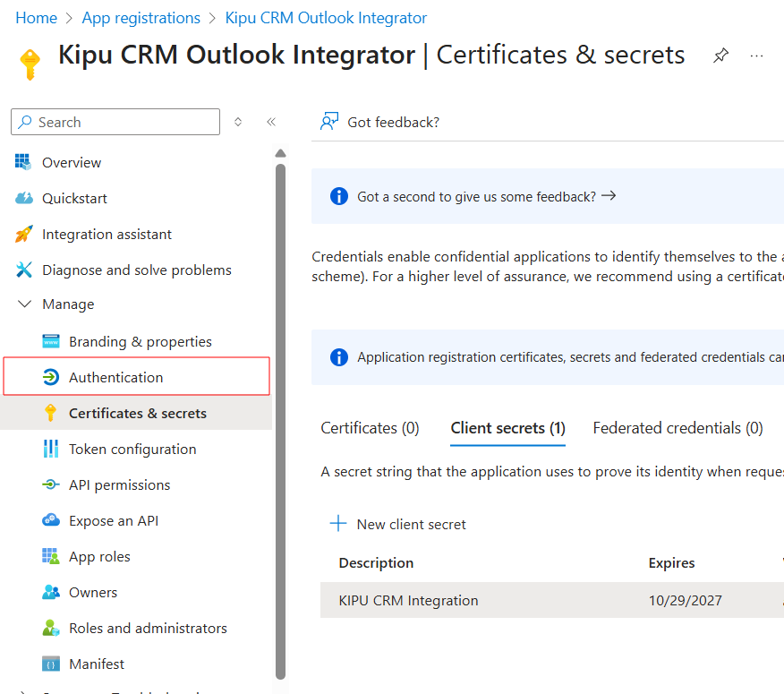Click New client secret button
Screen dimensions: 784x694
(x=398, y=524)
